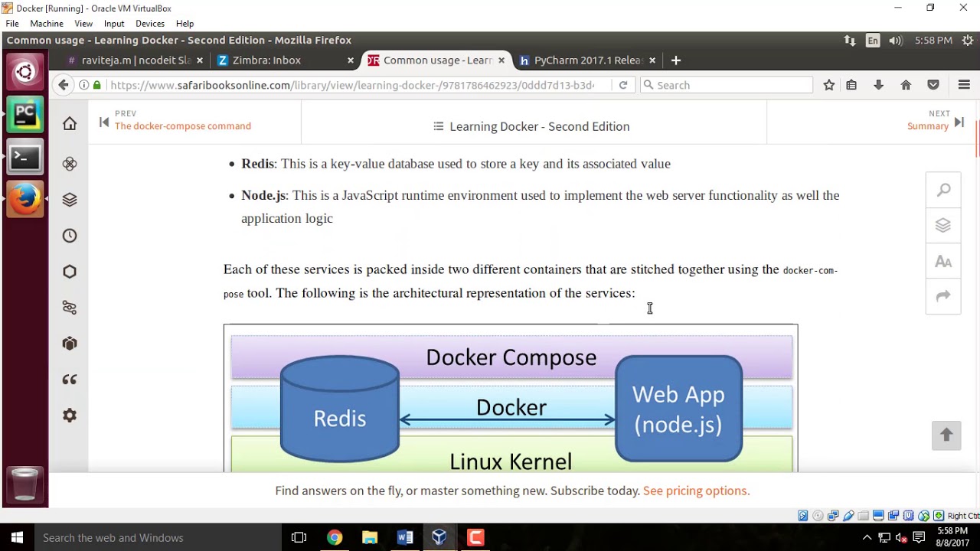This screenshot has height=551, width=980.
Task: Open VirtualBox Help menu
Action: 185,24
